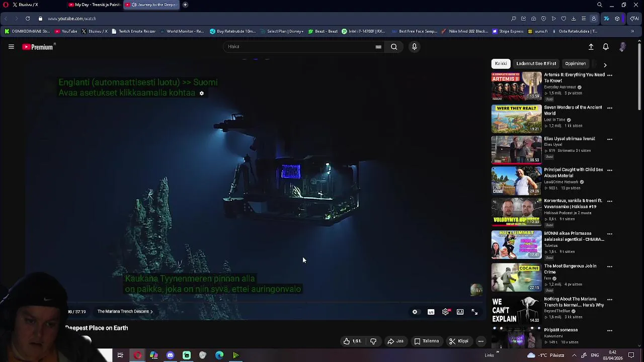Share the video with Jaa
The height and width of the screenshot is (362, 644).
point(395,341)
